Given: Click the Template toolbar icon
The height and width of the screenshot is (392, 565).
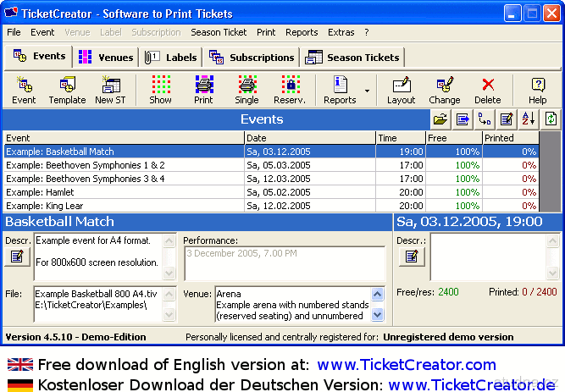Looking at the screenshot, I should (x=67, y=89).
